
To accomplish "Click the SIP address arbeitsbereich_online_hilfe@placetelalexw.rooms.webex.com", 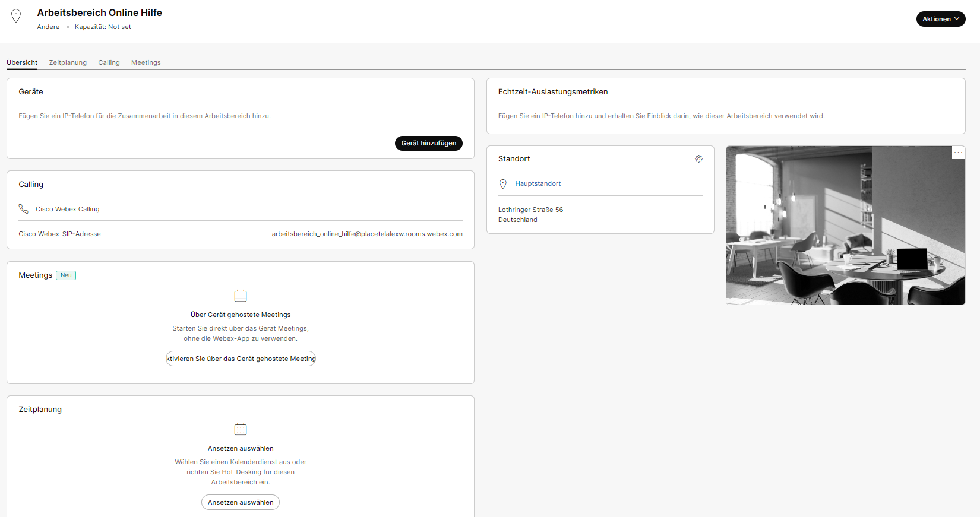I will 367,234.
